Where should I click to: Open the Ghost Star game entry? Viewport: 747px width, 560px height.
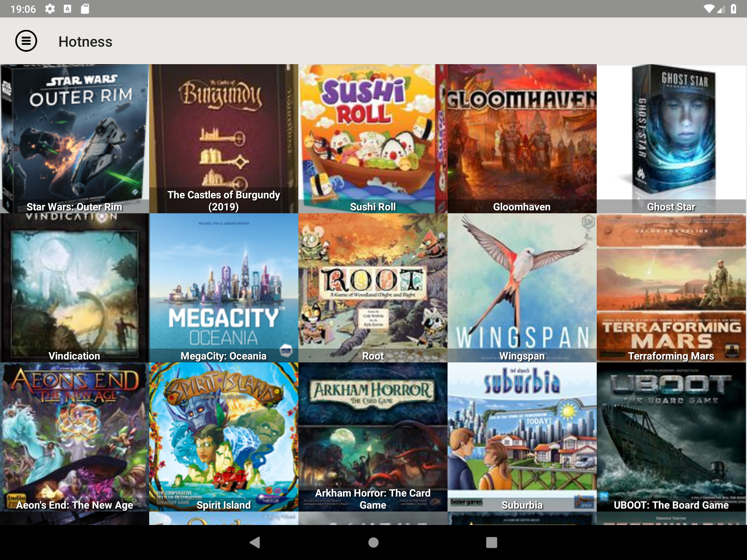click(671, 139)
